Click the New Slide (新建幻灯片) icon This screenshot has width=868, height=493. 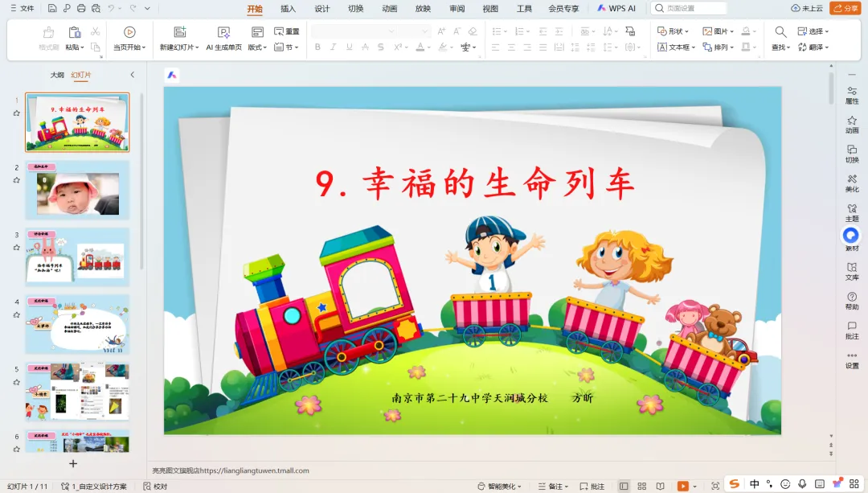pyautogui.click(x=180, y=32)
